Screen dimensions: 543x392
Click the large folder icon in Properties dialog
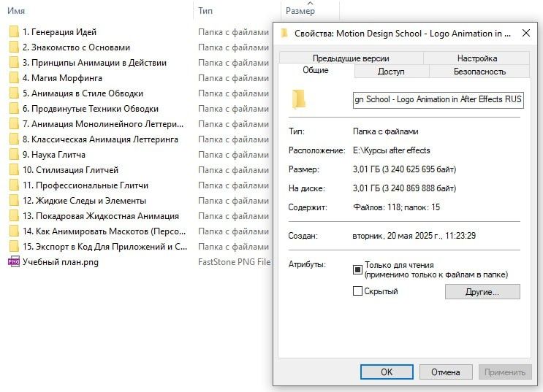click(x=298, y=99)
